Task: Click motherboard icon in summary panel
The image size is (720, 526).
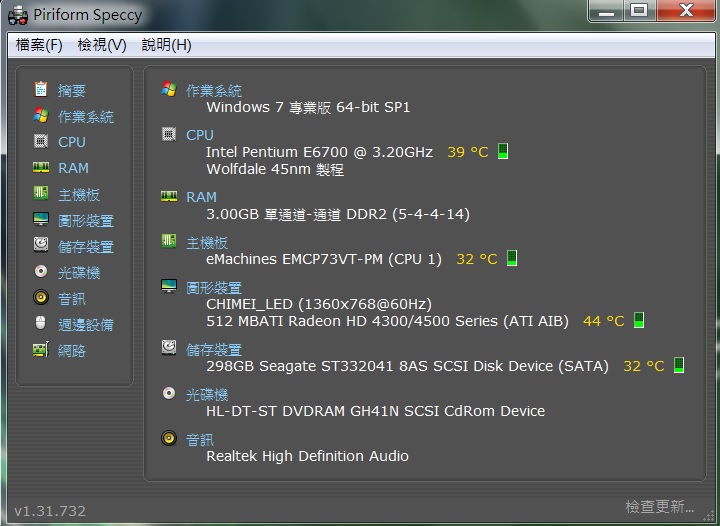Action: pos(169,241)
